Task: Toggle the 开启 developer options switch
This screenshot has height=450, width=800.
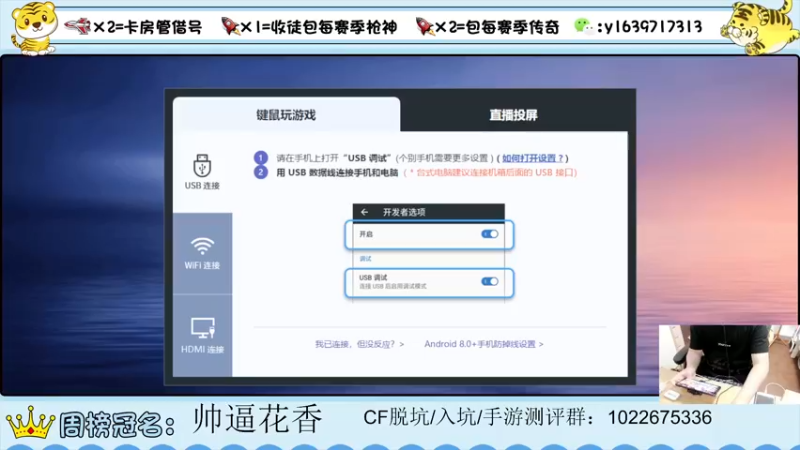Action: 489,234
